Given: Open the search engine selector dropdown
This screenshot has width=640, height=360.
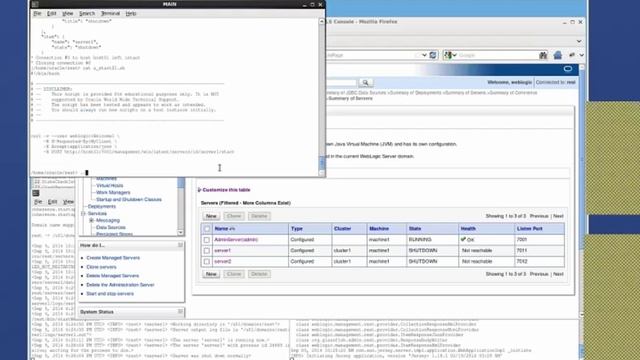Looking at the screenshot, I should point(450,55).
